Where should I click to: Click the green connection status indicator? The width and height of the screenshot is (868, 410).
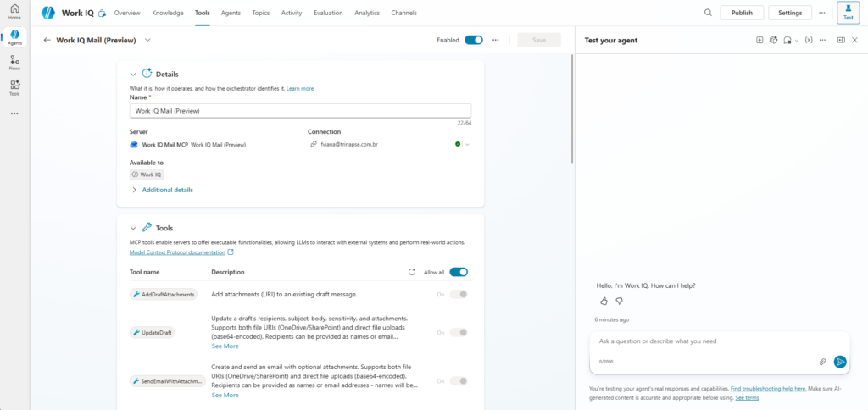point(458,144)
